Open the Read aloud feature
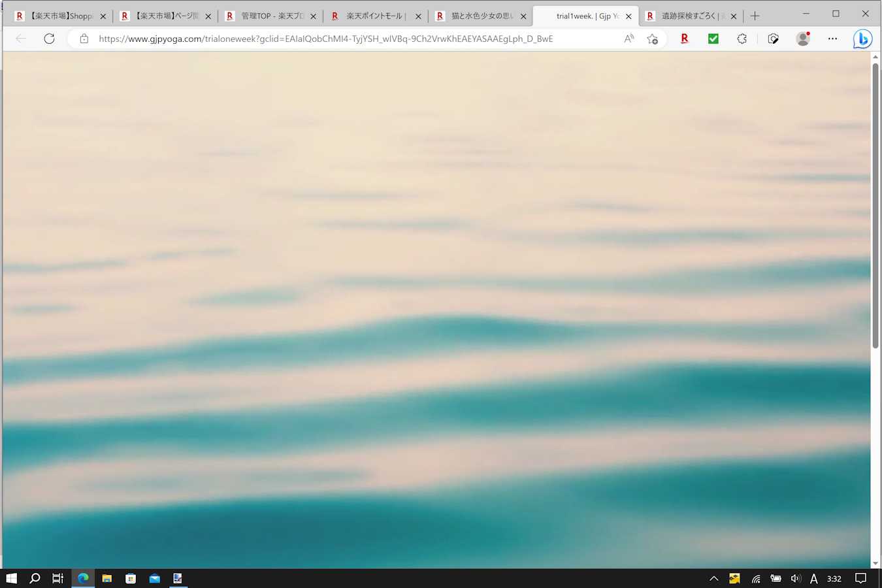Screen dimensions: 882x588 629,39
